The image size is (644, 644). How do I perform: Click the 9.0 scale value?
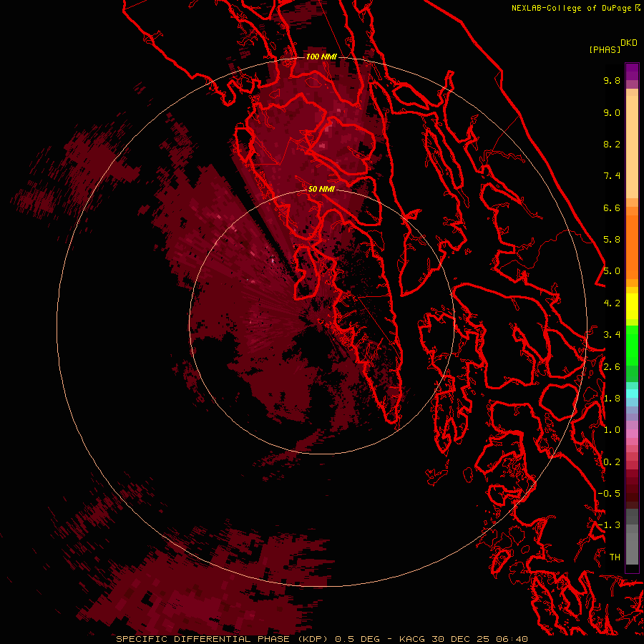tap(612, 112)
